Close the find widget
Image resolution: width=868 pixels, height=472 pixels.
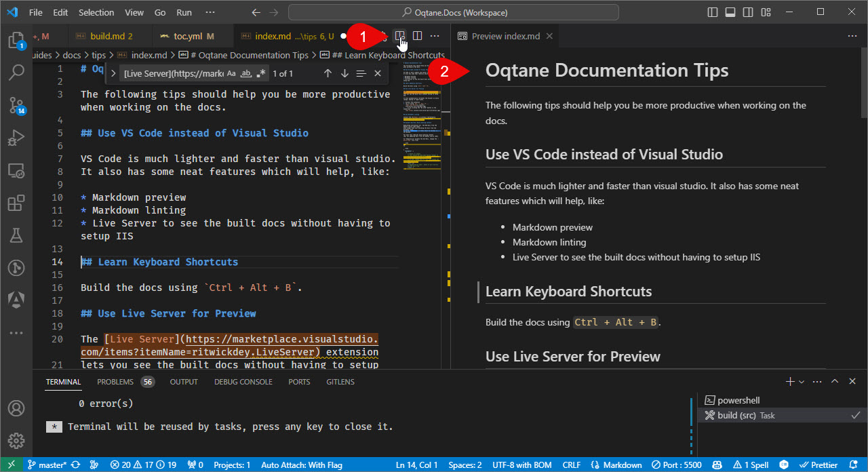pos(378,73)
